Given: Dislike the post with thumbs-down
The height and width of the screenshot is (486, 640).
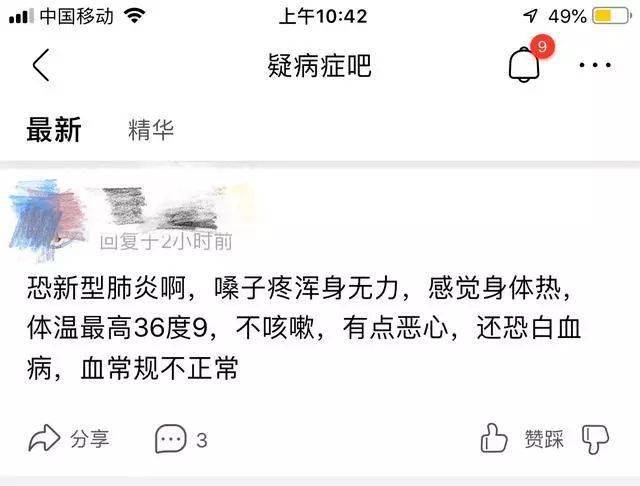Looking at the screenshot, I should point(596,439).
